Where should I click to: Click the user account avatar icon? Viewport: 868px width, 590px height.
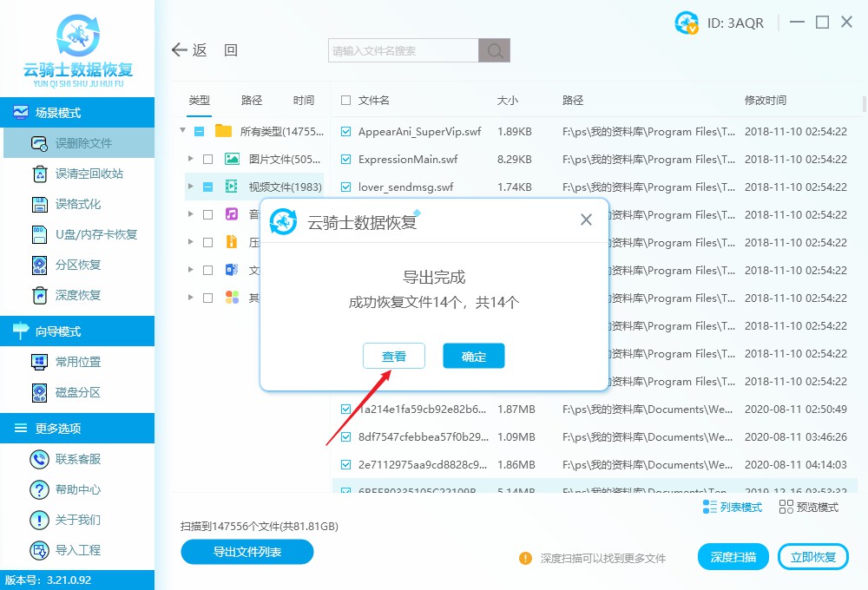[x=687, y=23]
